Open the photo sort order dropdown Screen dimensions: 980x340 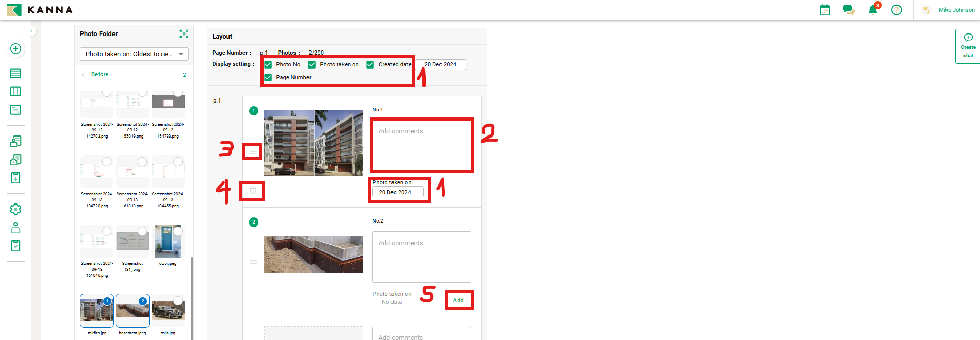[134, 54]
